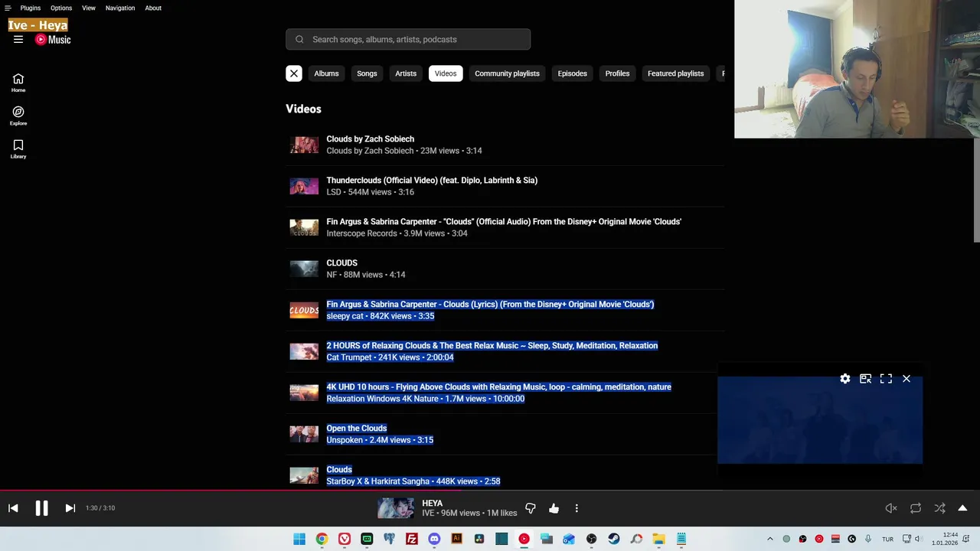Make the mini player fullscreen

(x=886, y=379)
